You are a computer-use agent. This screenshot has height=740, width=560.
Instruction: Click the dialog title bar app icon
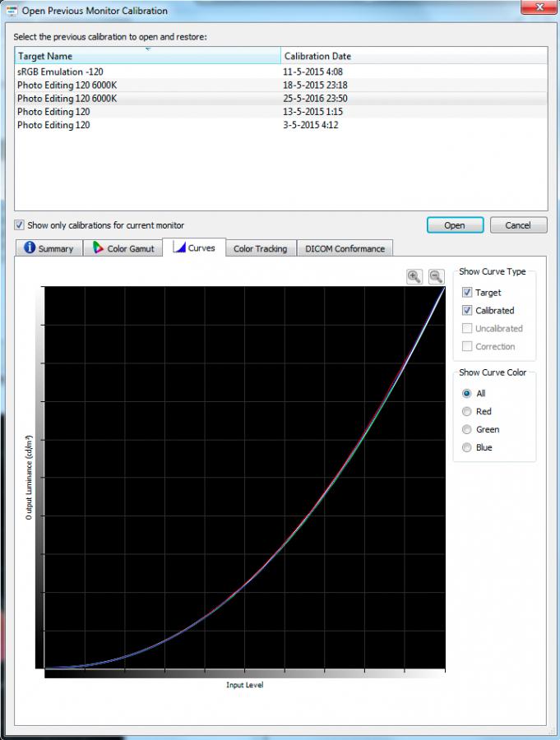coord(12,11)
